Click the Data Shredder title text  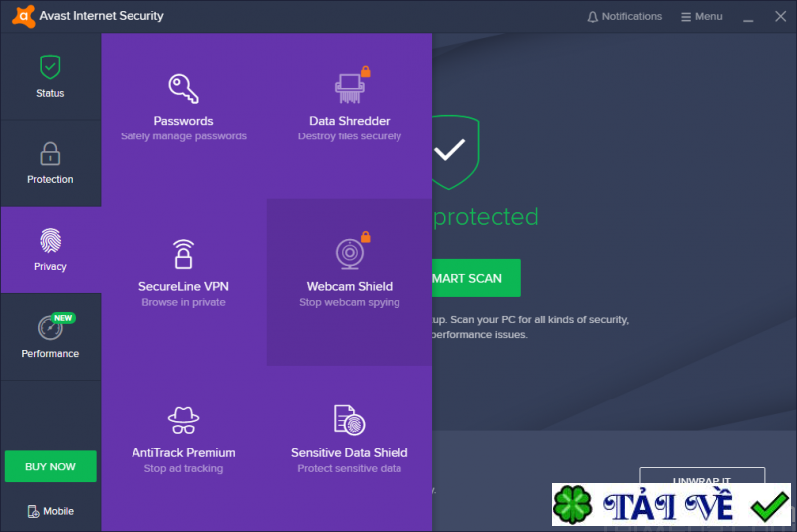350,121
